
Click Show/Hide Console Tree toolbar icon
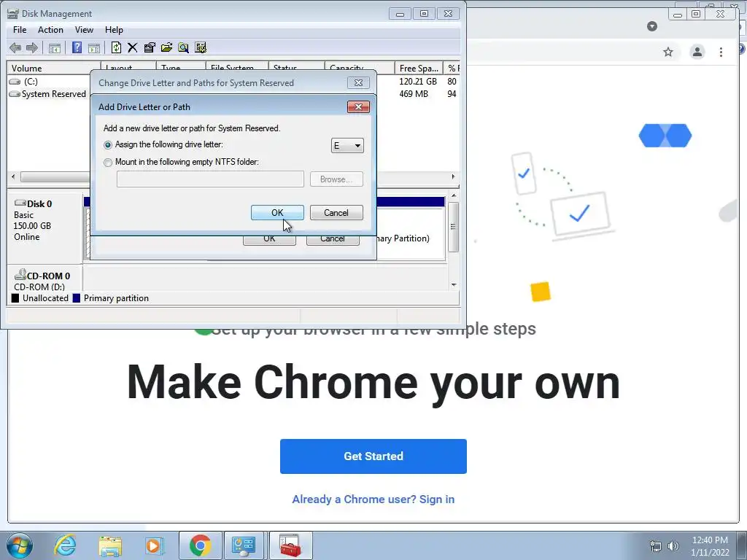(55, 47)
